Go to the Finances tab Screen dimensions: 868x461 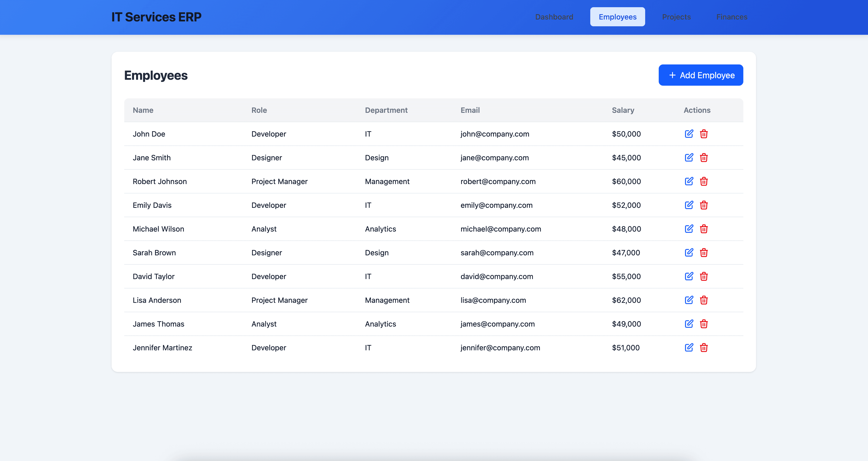point(731,17)
